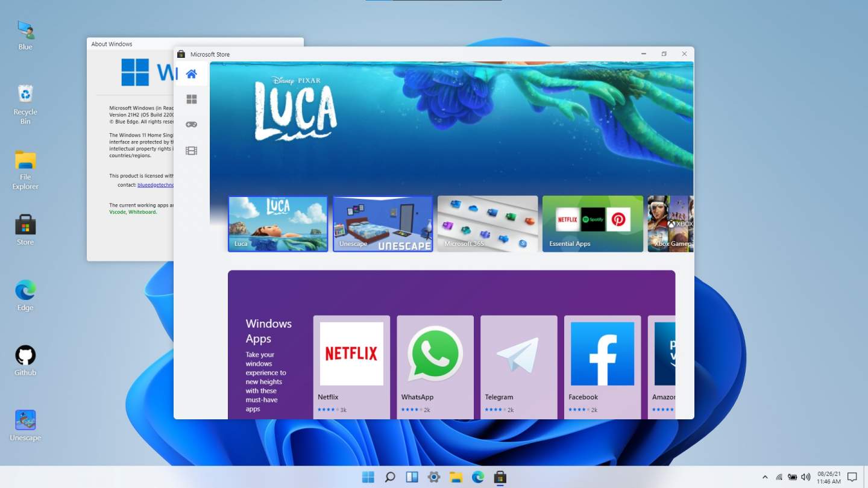Open the Github desktop shortcut
The image size is (868, 488).
click(x=25, y=360)
